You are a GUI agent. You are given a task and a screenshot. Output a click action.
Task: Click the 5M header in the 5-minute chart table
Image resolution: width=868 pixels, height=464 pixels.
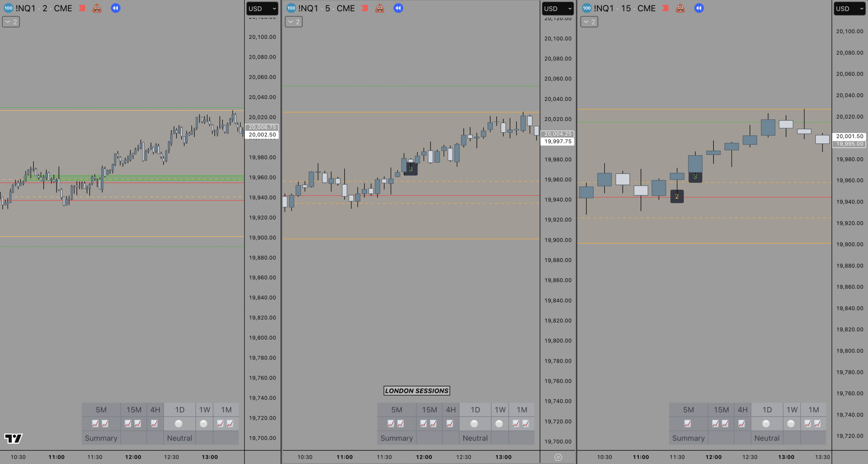click(x=397, y=410)
